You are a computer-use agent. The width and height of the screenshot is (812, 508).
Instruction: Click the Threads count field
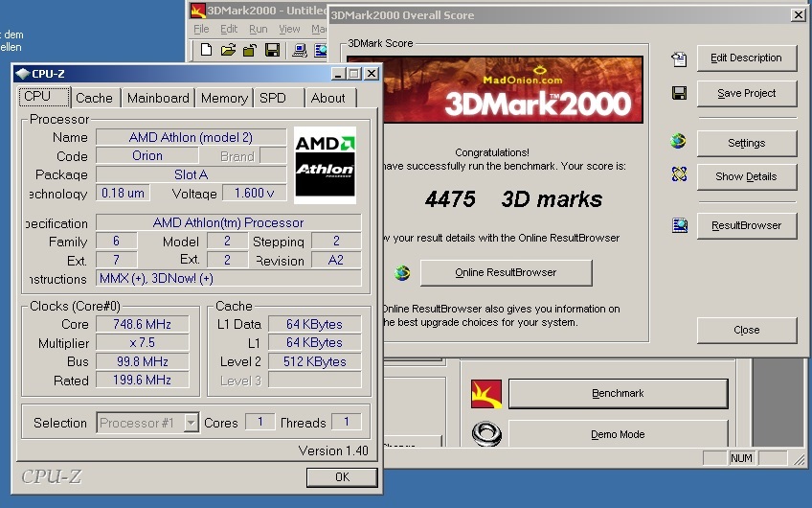346,422
